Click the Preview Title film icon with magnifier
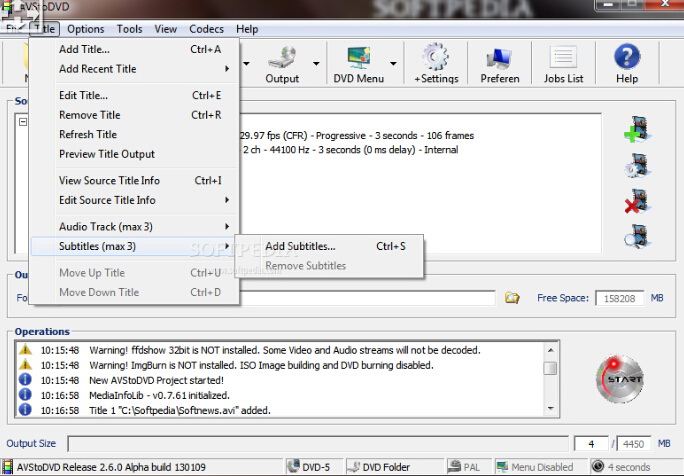This screenshot has width=684, height=476. (637, 236)
